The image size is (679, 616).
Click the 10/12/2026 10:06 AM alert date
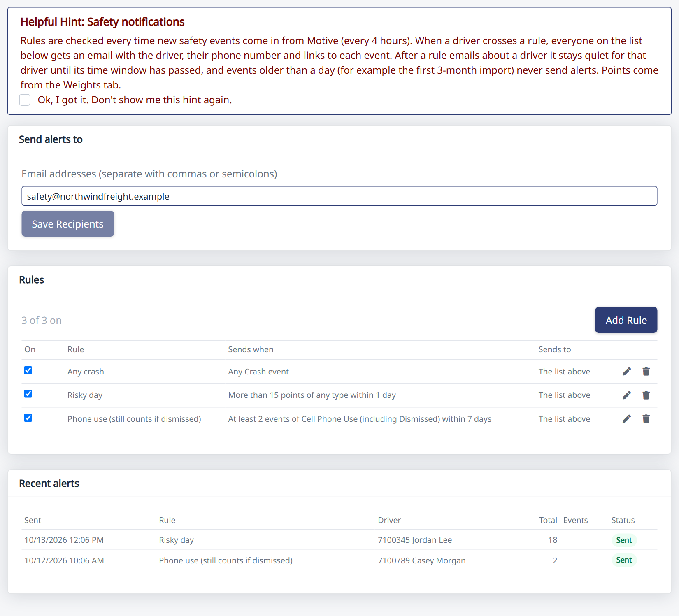(x=64, y=560)
